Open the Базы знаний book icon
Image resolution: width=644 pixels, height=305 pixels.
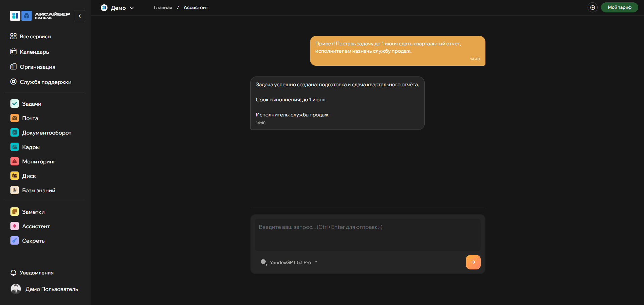(x=14, y=190)
